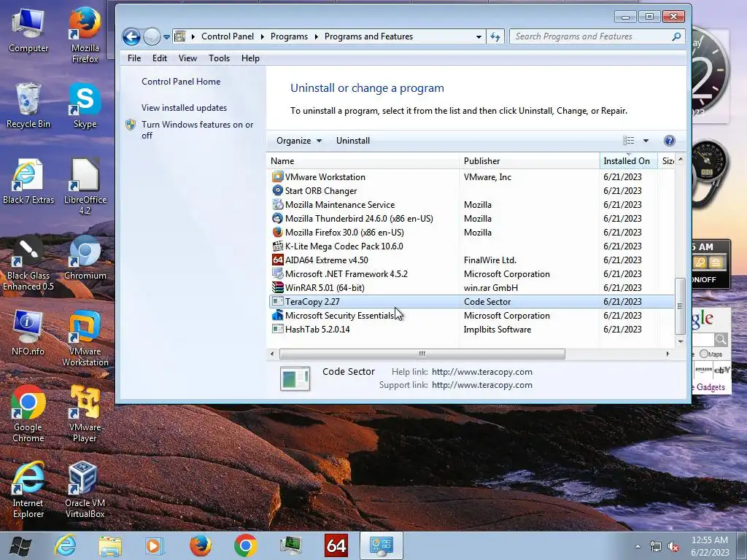Open the Tools menu
This screenshot has width=747, height=560.
point(219,58)
